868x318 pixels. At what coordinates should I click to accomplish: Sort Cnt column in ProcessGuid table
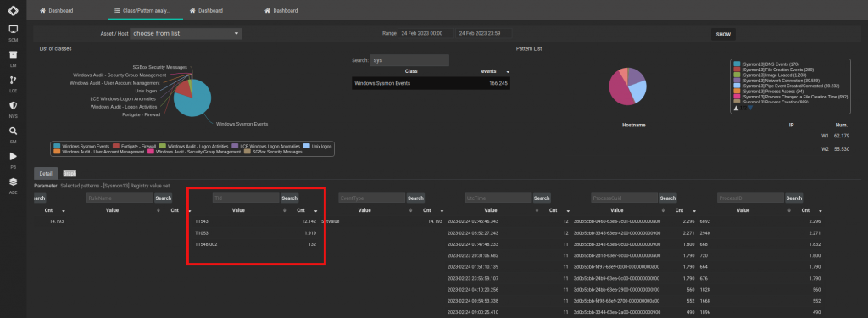pos(694,211)
